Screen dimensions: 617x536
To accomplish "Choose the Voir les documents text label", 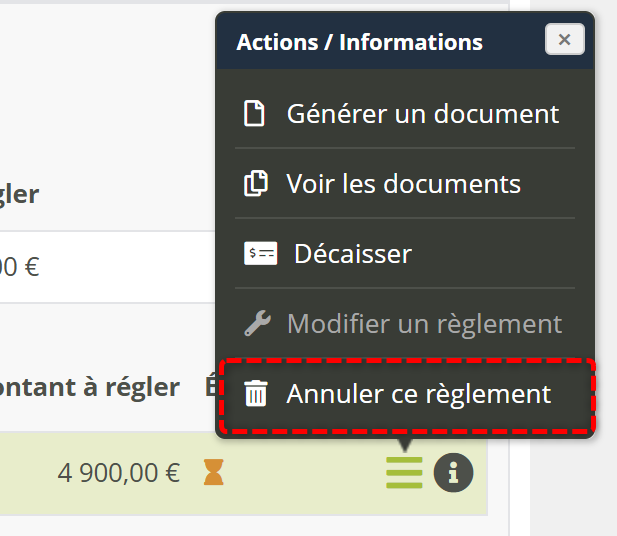I will (x=403, y=184).
